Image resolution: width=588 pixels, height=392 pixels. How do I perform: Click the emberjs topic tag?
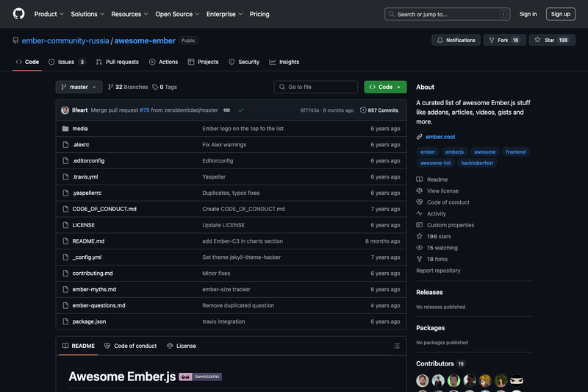click(x=454, y=152)
